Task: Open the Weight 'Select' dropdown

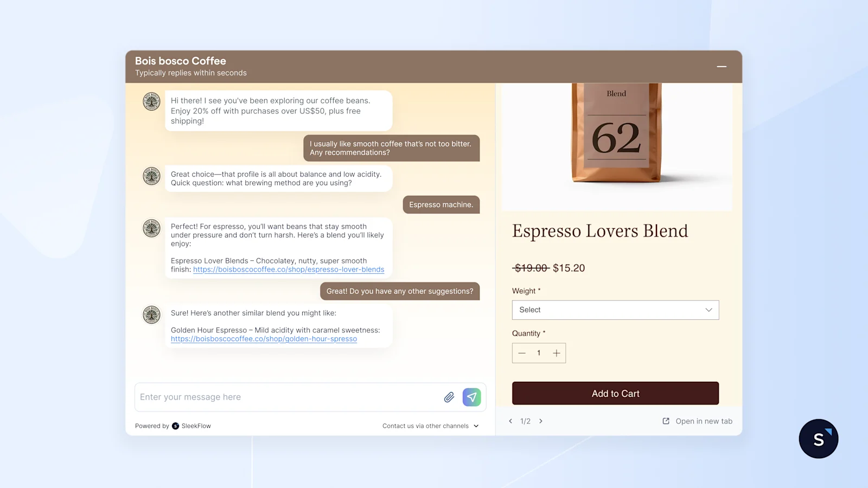Action: 615,310
